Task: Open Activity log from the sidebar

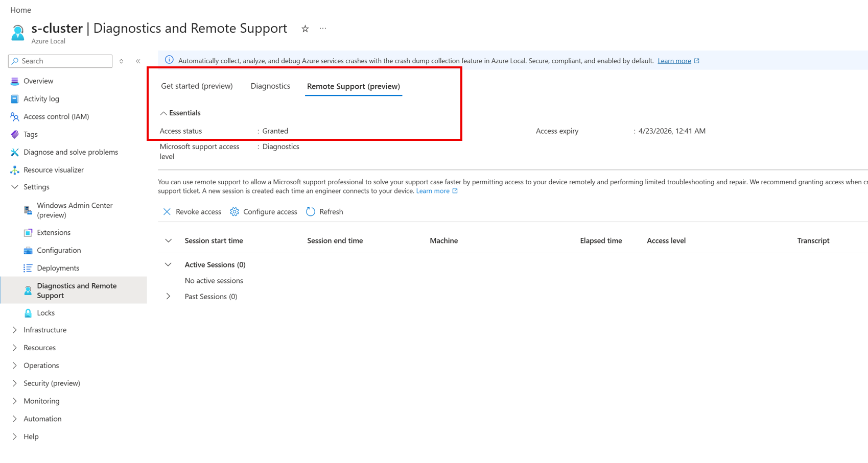Action: (x=41, y=99)
